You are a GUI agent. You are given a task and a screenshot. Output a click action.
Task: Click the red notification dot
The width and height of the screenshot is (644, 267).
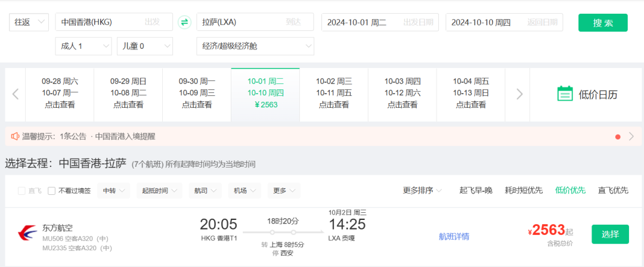[x=618, y=137]
